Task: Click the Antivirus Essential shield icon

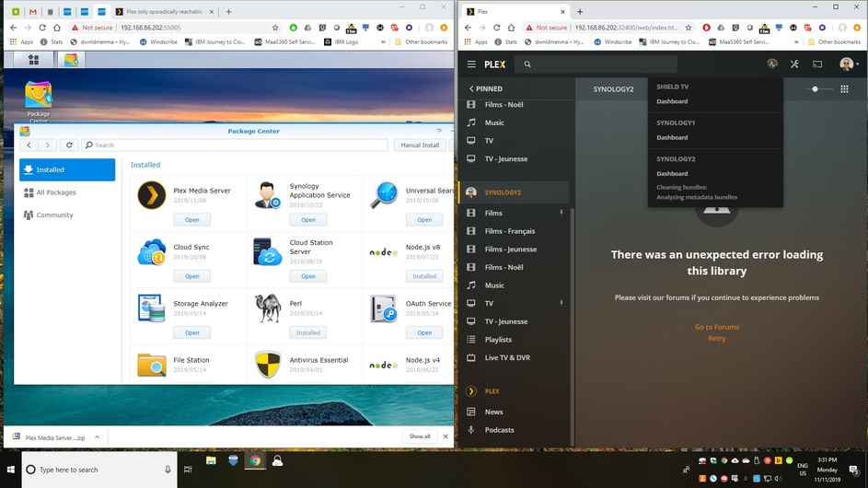Action: (x=267, y=365)
